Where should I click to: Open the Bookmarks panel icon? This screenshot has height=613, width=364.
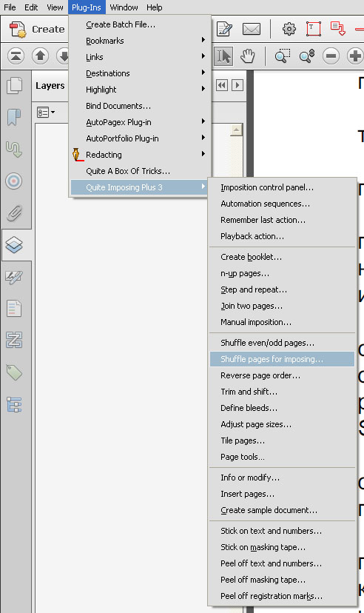point(14,117)
